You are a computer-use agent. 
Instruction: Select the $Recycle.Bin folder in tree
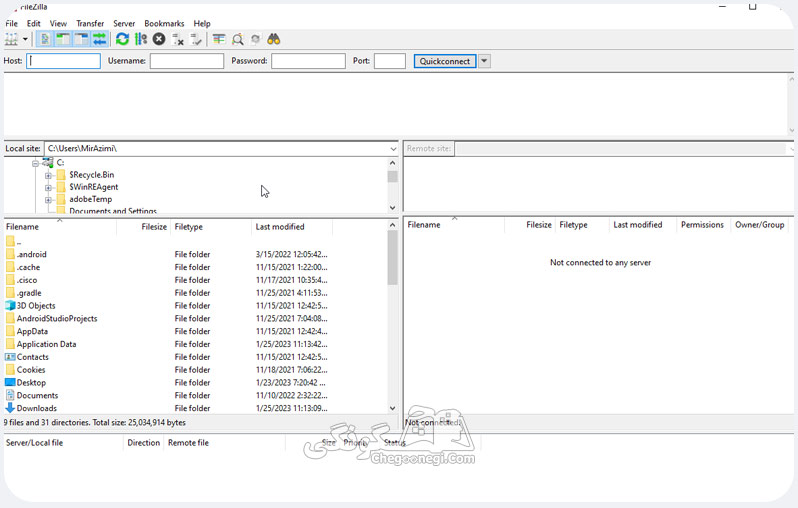tap(92, 175)
